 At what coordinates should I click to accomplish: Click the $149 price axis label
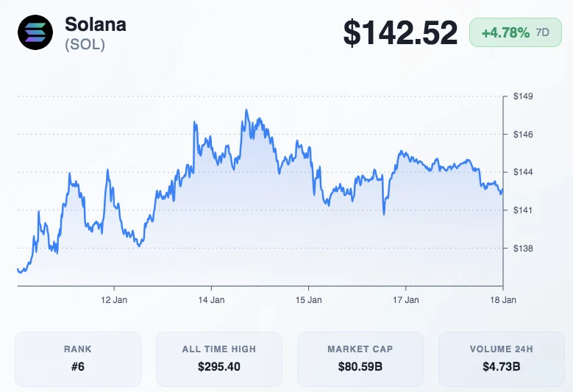click(x=523, y=96)
